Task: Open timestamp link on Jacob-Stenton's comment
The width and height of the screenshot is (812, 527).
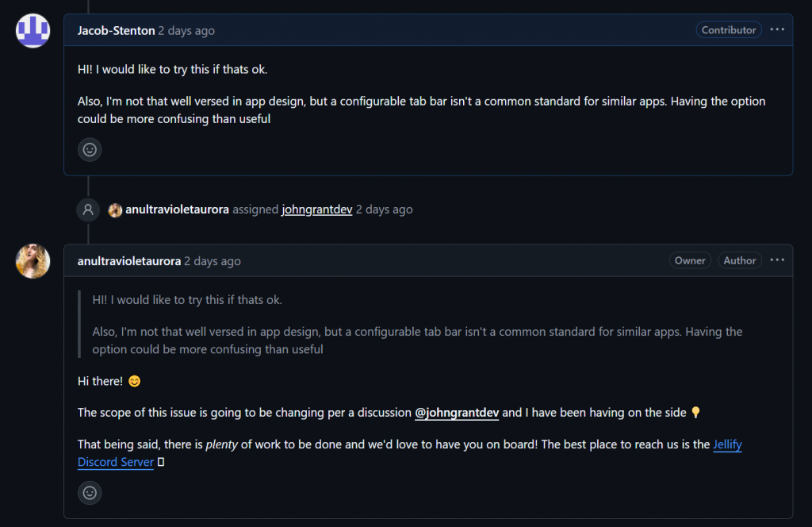Action: (186, 31)
